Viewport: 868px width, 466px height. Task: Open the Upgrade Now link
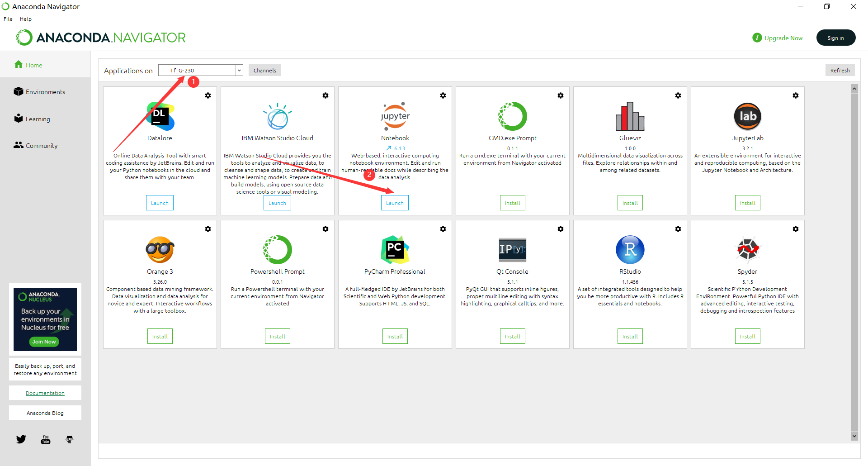pos(783,38)
